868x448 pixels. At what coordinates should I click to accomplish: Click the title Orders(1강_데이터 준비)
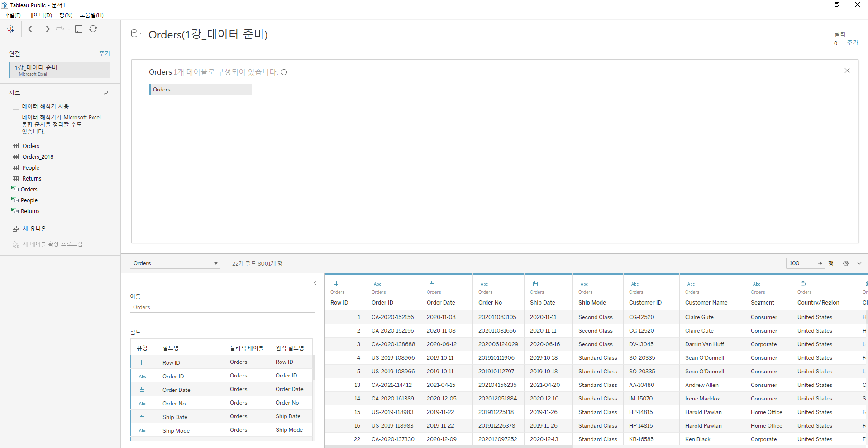208,34
